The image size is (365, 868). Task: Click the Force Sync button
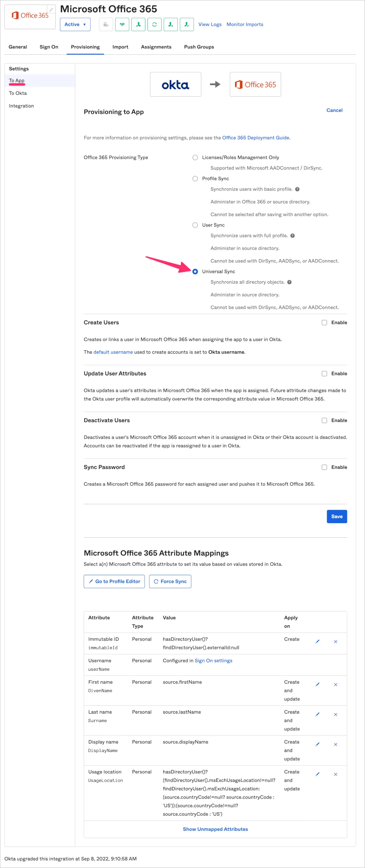(x=170, y=582)
